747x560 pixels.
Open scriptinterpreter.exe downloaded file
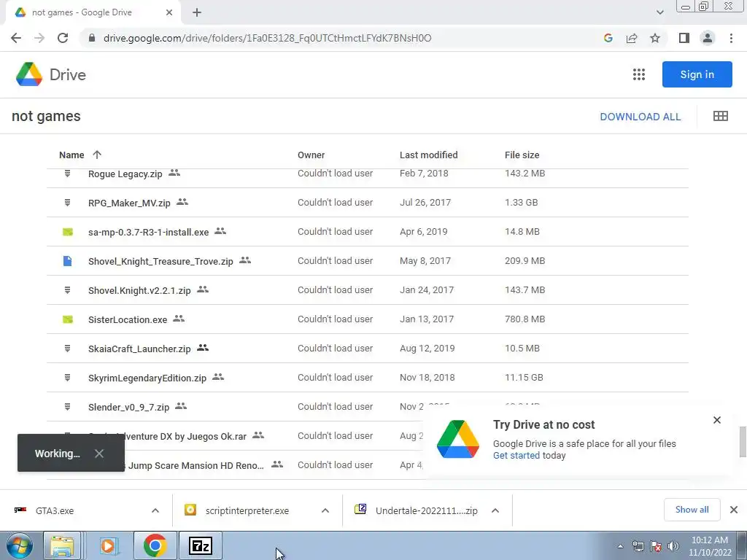point(247,510)
